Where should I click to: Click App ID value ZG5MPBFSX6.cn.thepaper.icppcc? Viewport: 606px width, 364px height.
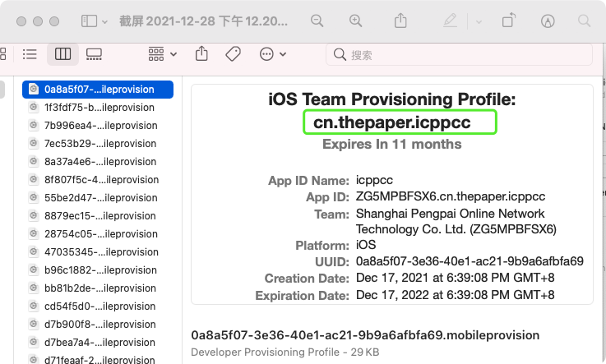pos(451,196)
